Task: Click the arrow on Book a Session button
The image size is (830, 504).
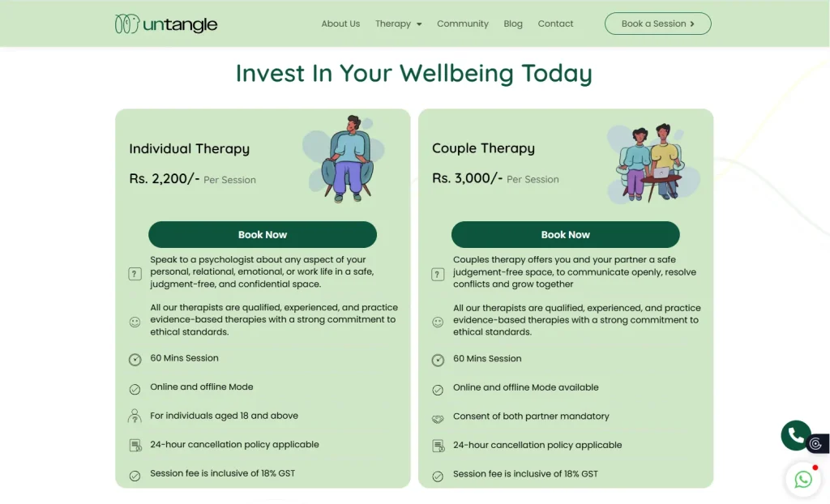Action: tap(692, 24)
